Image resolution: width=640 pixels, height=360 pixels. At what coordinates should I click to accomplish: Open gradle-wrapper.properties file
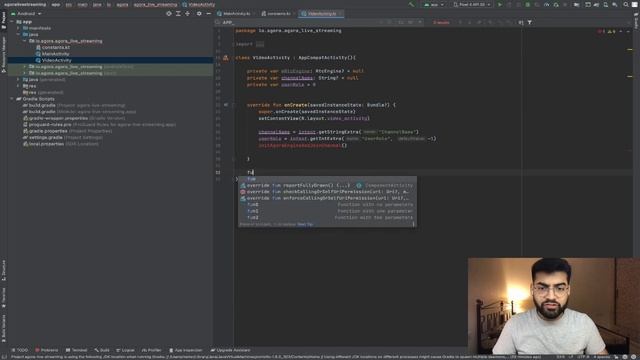pyautogui.click(x=74, y=118)
